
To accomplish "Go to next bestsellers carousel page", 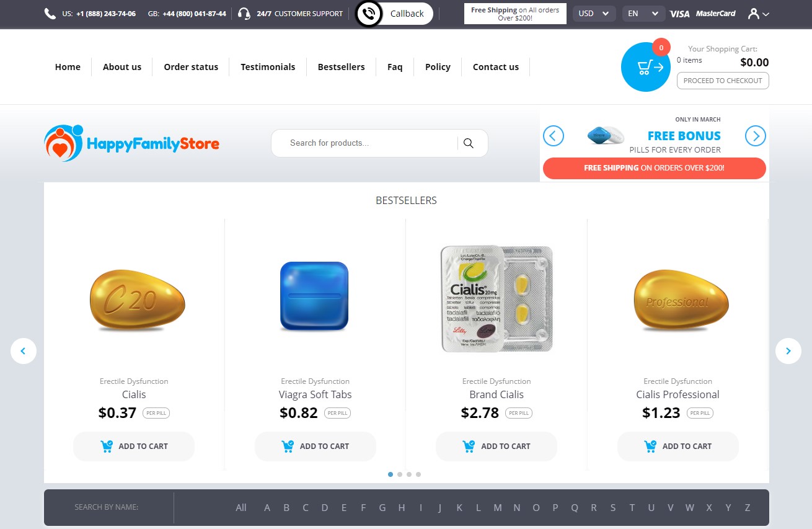I will 788,351.
